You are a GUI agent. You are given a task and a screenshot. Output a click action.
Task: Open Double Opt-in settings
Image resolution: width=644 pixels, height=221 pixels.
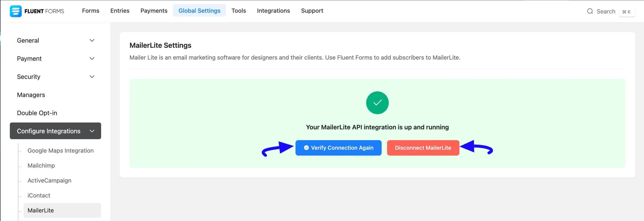[37, 113]
